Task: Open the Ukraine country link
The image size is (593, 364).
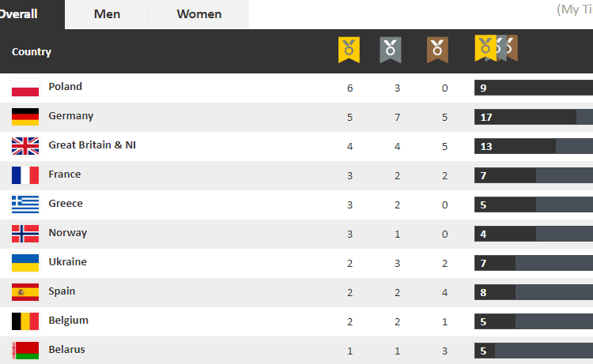Action: point(68,262)
